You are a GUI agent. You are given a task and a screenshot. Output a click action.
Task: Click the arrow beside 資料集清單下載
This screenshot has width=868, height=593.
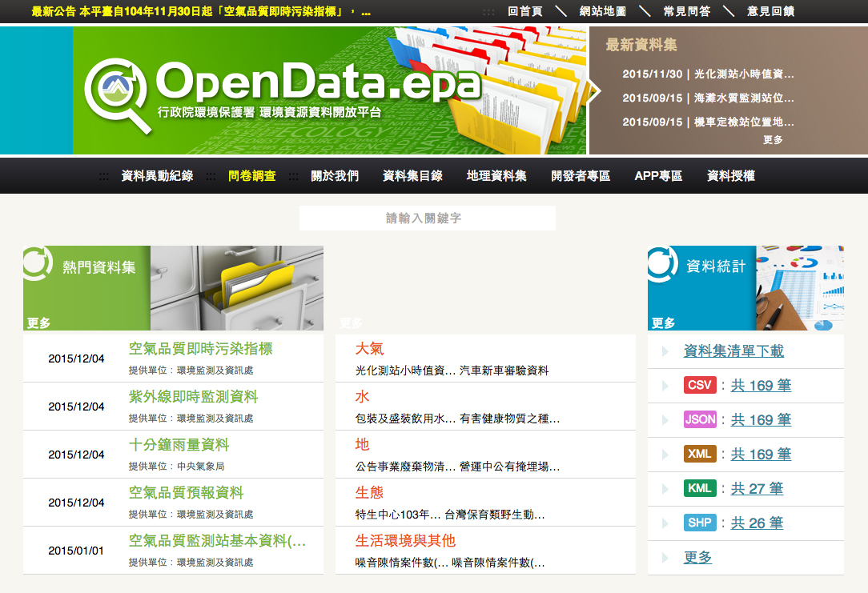click(x=665, y=351)
